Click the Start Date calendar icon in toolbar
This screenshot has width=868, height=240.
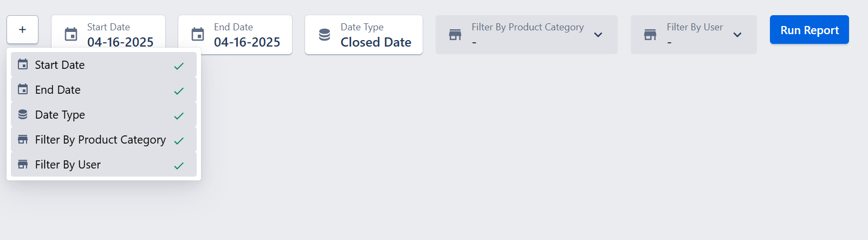(71, 34)
